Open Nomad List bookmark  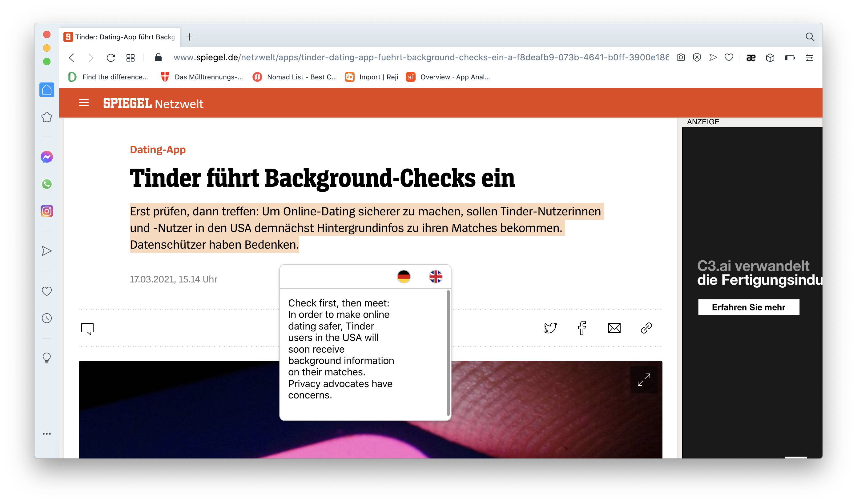click(x=295, y=77)
